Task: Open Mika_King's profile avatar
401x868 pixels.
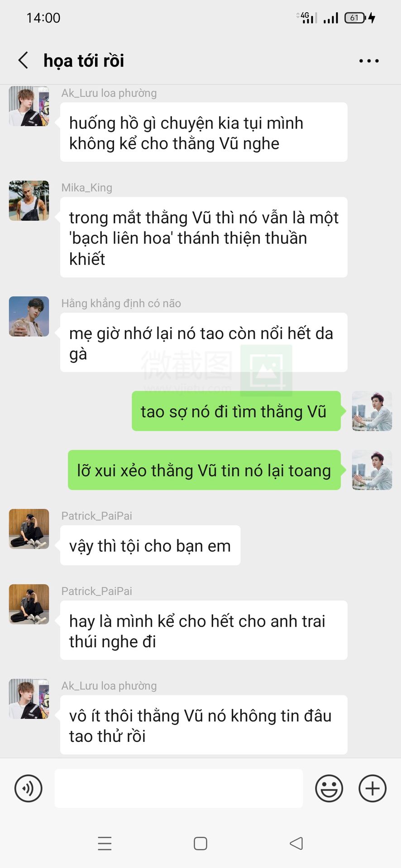Action: 29,201
